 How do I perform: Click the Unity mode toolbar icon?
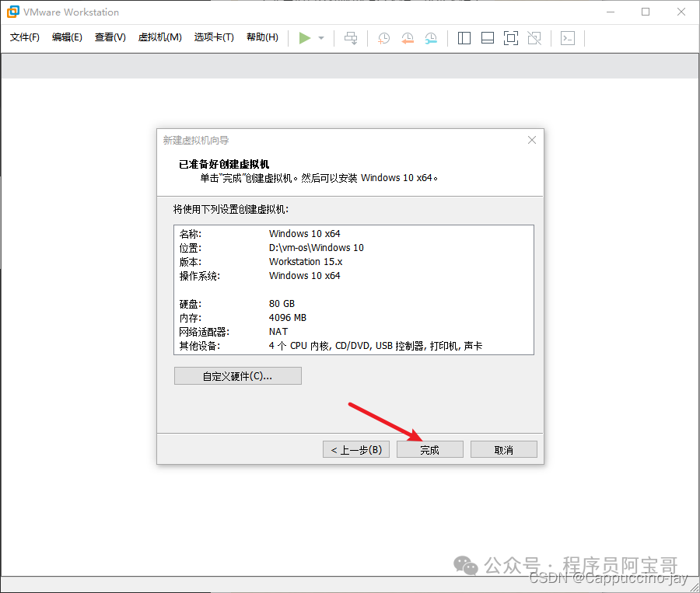[534, 38]
